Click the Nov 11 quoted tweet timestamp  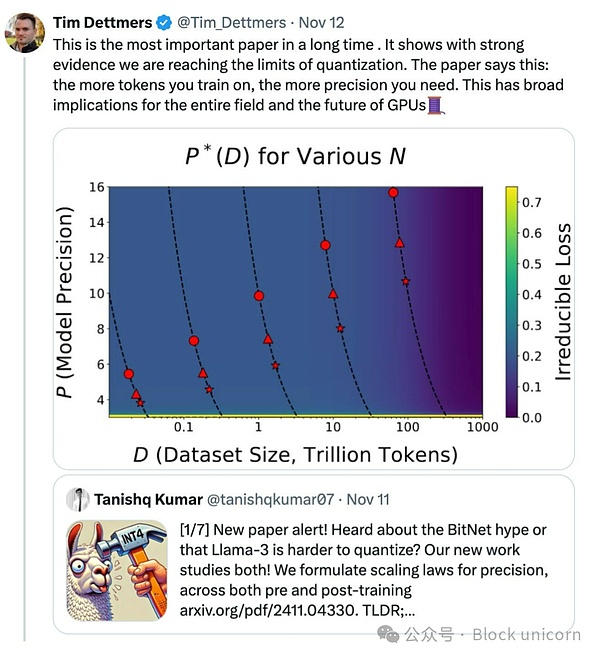click(368, 499)
